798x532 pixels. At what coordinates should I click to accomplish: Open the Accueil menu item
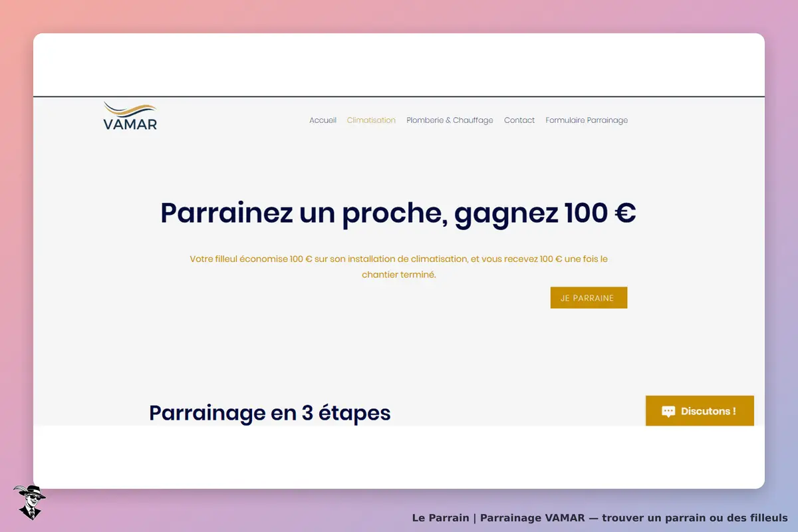pyautogui.click(x=323, y=120)
